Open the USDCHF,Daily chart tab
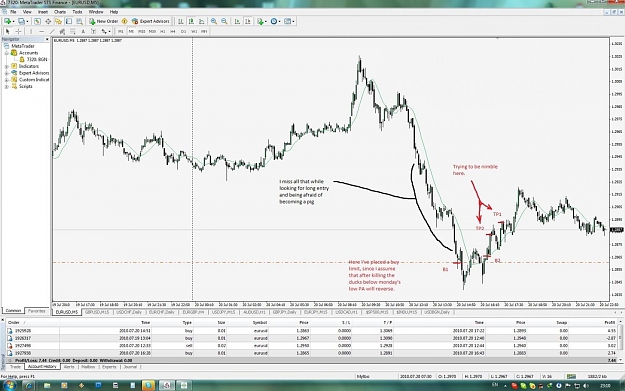The image size is (625, 391). [x=129, y=312]
